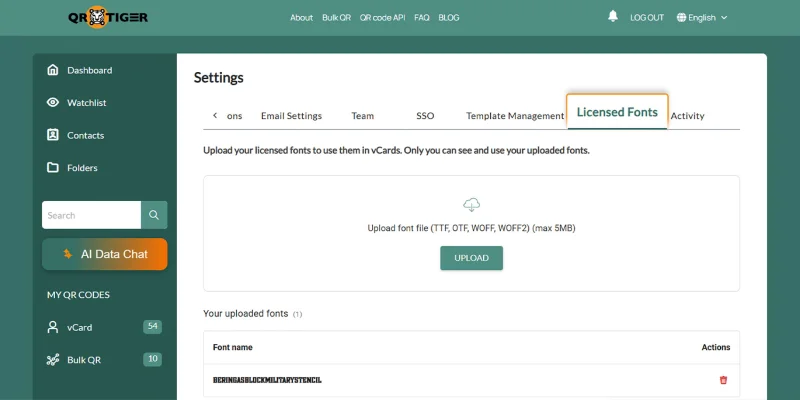The width and height of the screenshot is (800, 400).
Task: Open QR code API in top navigation
Action: (x=382, y=17)
